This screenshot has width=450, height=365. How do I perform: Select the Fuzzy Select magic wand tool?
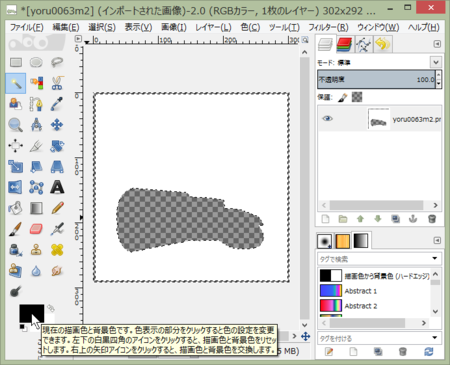click(x=16, y=83)
